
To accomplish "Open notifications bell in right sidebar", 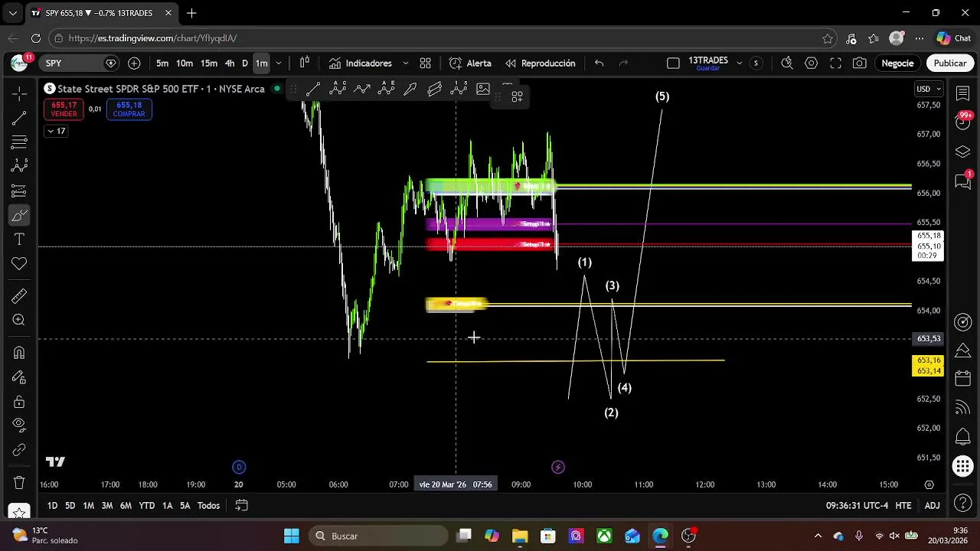I will pyautogui.click(x=962, y=437).
